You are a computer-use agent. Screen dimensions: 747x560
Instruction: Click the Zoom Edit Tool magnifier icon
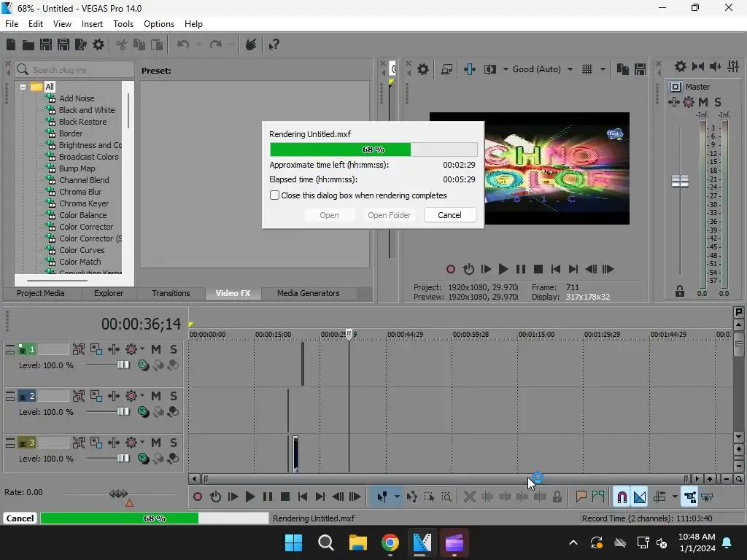pos(446,497)
